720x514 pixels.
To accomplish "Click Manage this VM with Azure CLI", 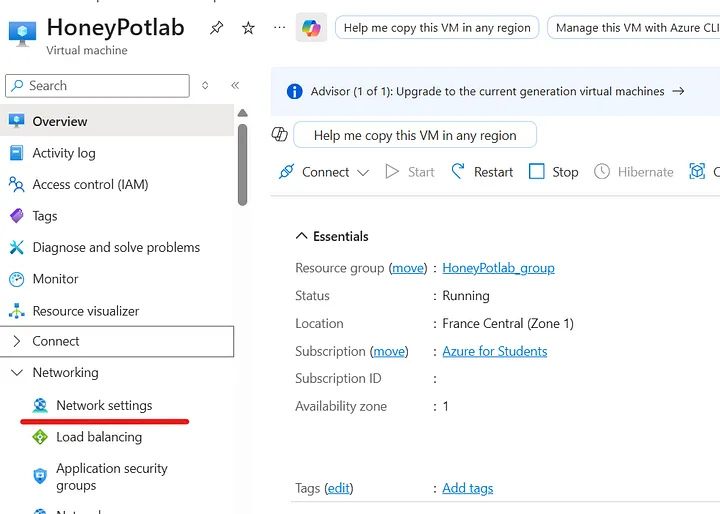I will [x=634, y=28].
